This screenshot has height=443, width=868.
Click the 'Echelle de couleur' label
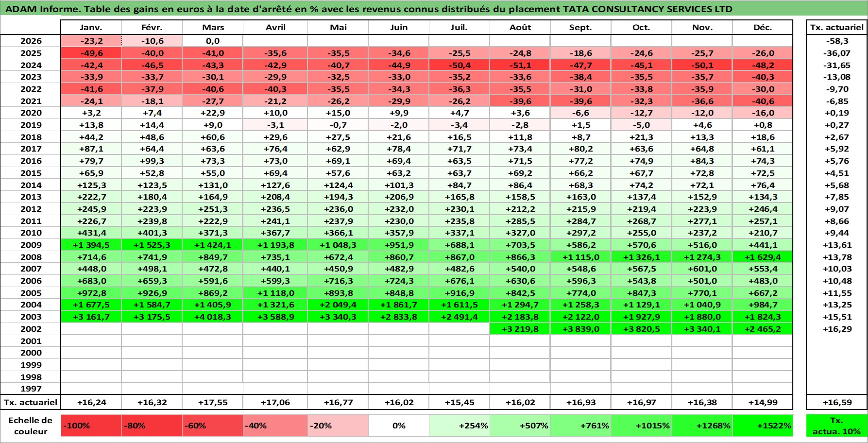tap(31, 426)
